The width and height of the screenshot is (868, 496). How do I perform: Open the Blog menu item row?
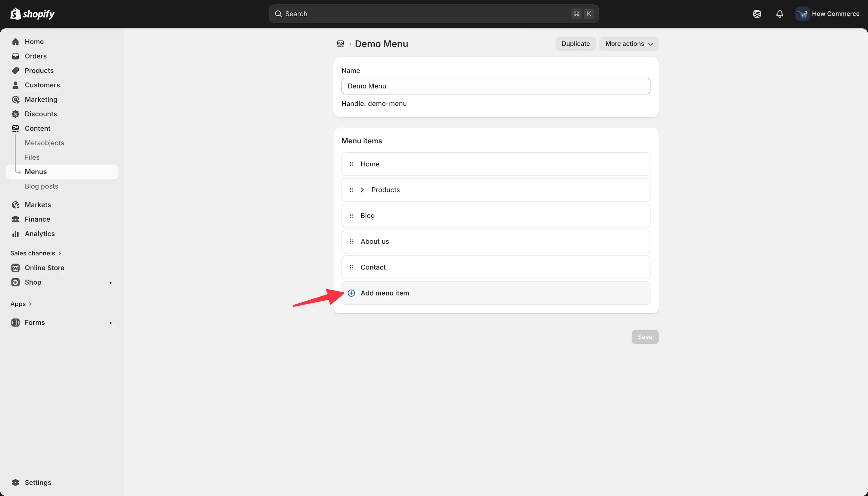(496, 216)
